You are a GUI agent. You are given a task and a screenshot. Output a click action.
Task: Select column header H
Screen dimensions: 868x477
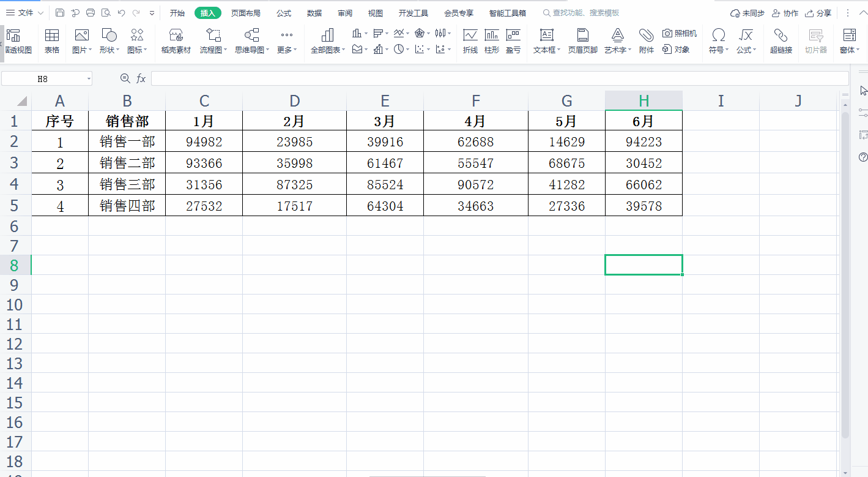coord(644,101)
